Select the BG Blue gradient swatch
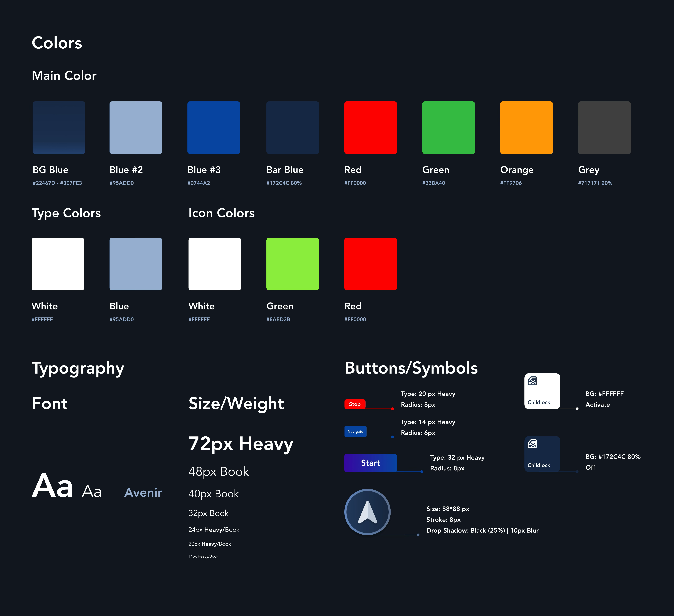The image size is (674, 616). [59, 128]
